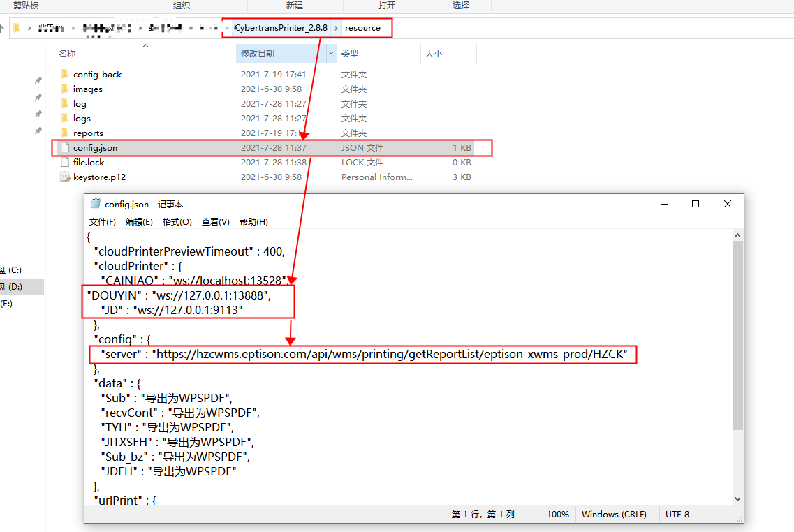Viewport: 794px width, 532px height.
Task: Click Notepad's vertical scrollbar down arrow
Action: [738, 498]
